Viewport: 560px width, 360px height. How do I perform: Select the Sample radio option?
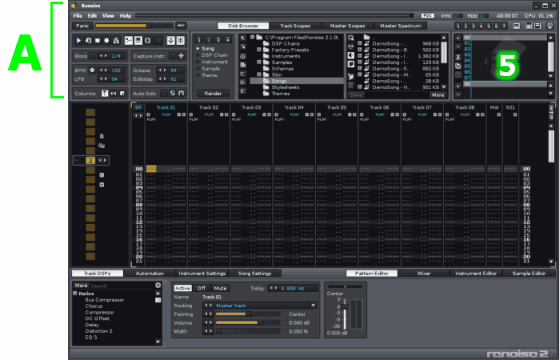click(x=208, y=69)
